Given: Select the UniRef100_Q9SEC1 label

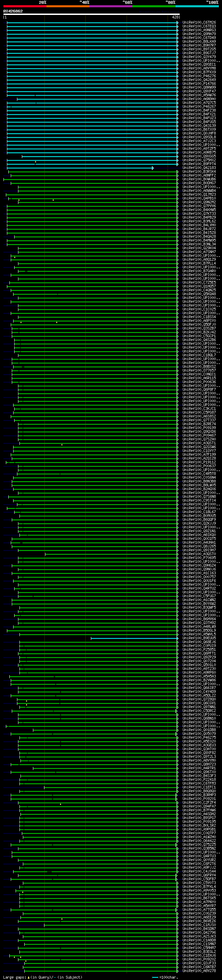Looking at the screenshot, I should click(199, 65).
